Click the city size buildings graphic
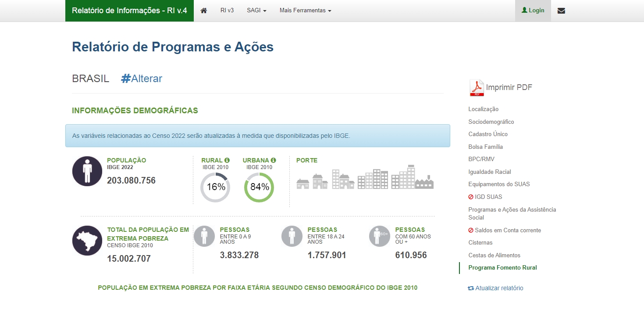This screenshot has width=644, height=317. click(x=365, y=178)
